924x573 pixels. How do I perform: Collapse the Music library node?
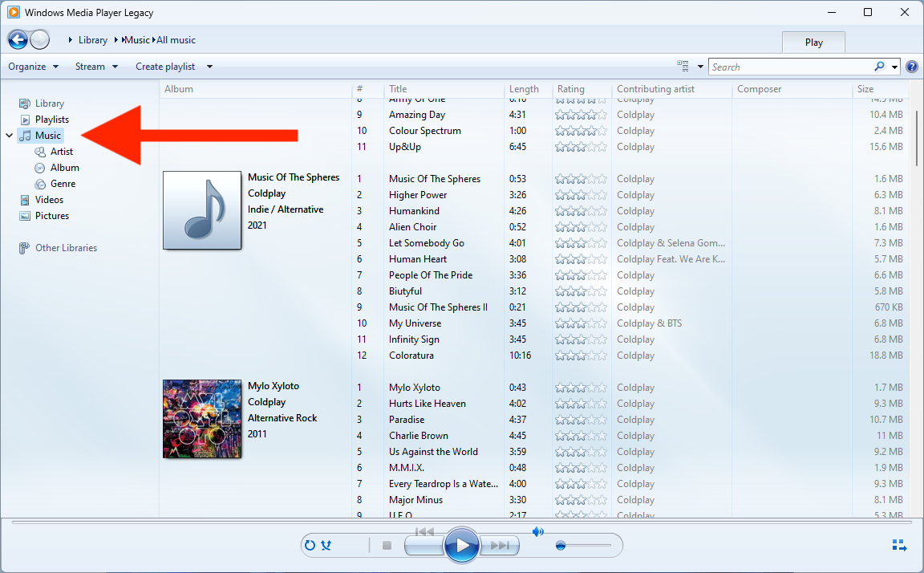point(9,135)
